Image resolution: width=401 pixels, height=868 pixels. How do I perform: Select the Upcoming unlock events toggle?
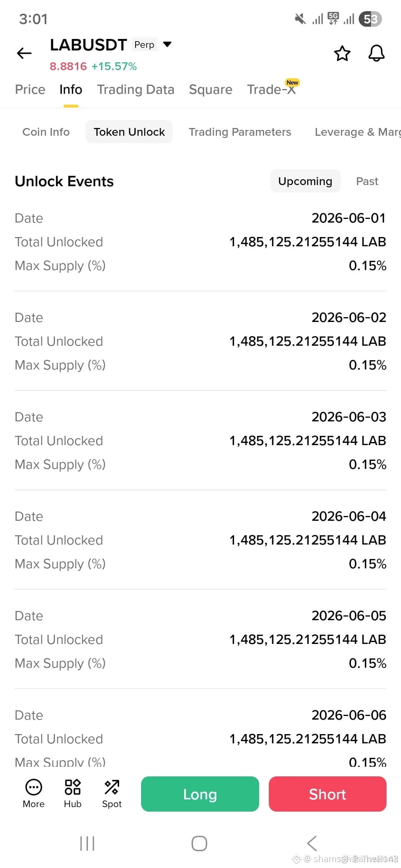click(305, 181)
